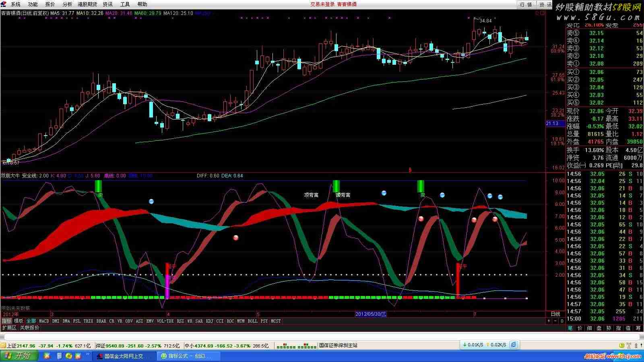The image size is (644, 362).
Task: Open the 扩展区 panel tab
Action: [x=9, y=328]
